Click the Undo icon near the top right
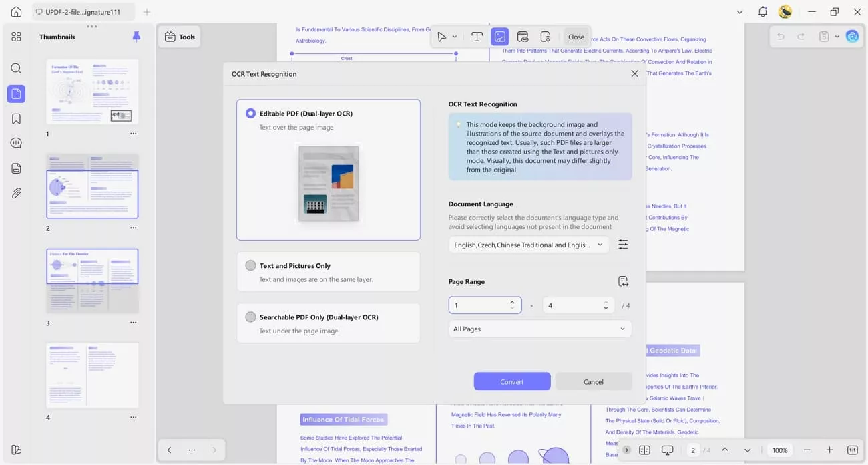The width and height of the screenshot is (868, 465). [780, 36]
